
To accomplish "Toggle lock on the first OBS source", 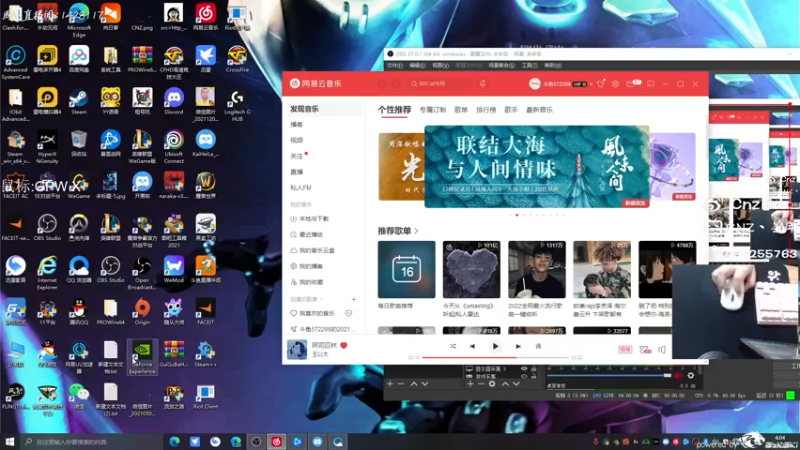I will coord(534,368).
